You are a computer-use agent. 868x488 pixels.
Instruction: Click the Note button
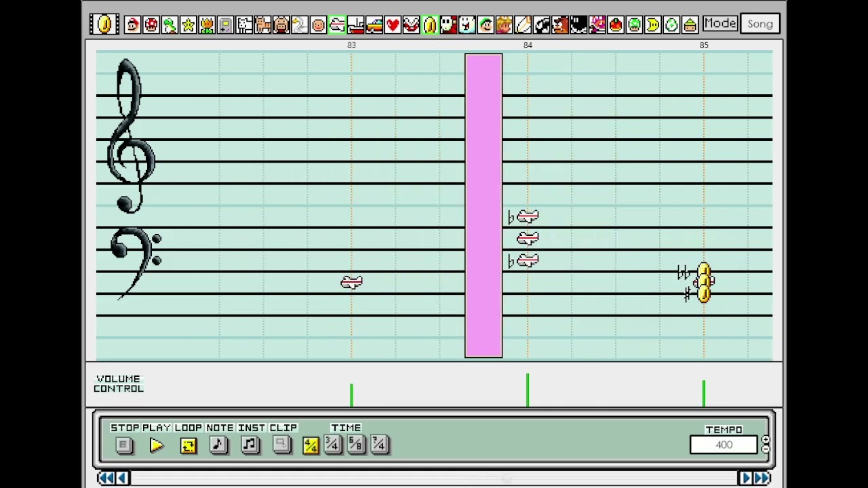tap(218, 445)
